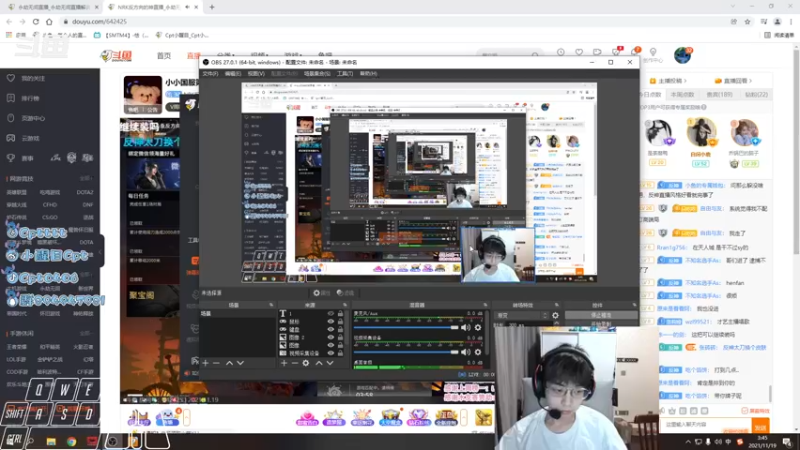800x450 pixels.
Task: Move scene down in OBS Scenes panel
Action: tap(240, 363)
